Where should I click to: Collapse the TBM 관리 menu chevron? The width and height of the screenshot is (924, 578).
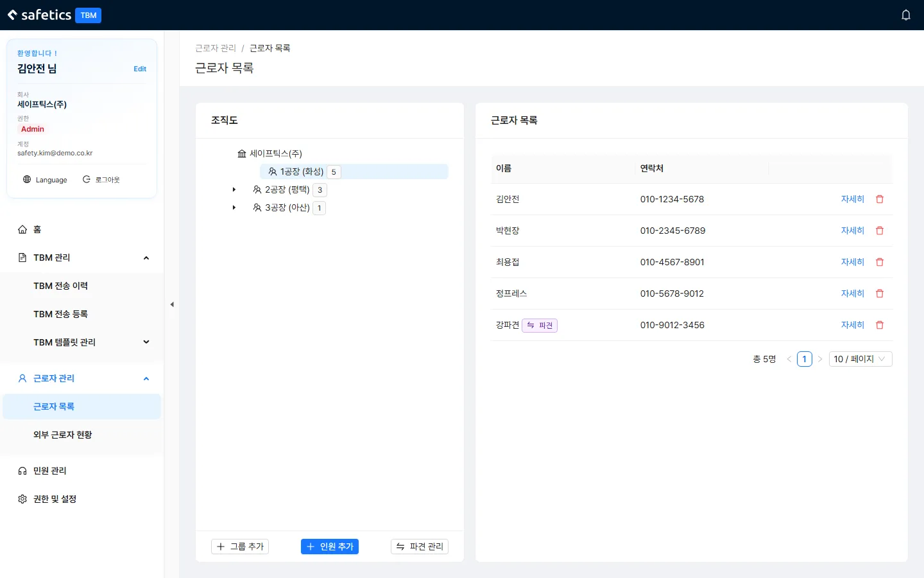146,258
